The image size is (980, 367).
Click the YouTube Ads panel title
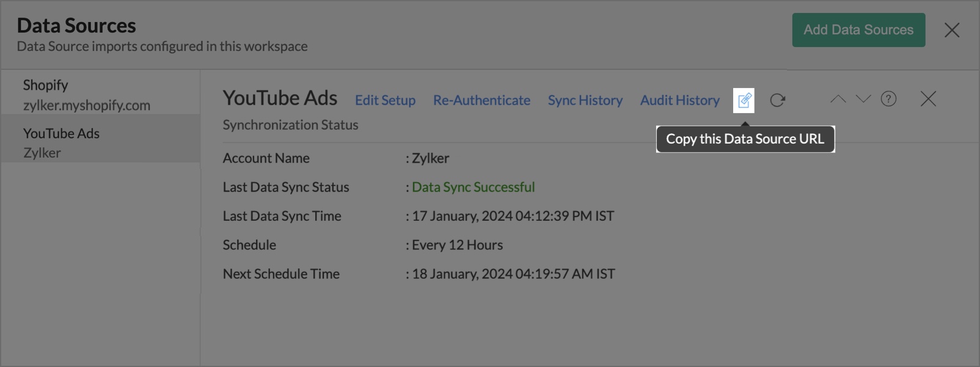(x=280, y=98)
